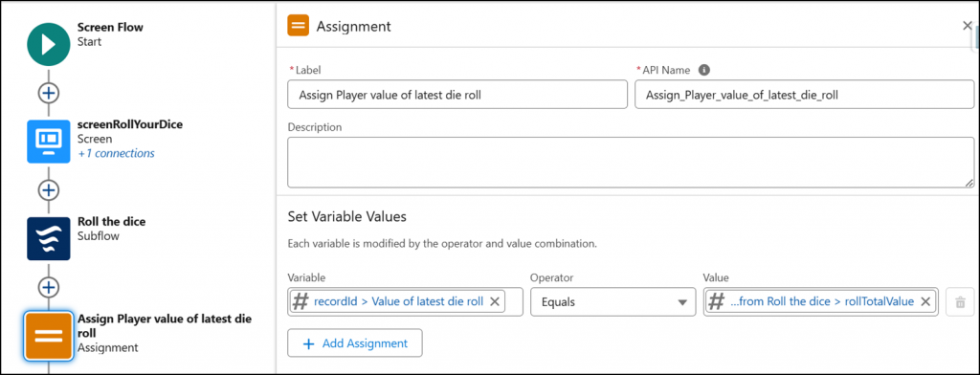Click the Label input field
This screenshot has width=980, height=375.
[457, 95]
